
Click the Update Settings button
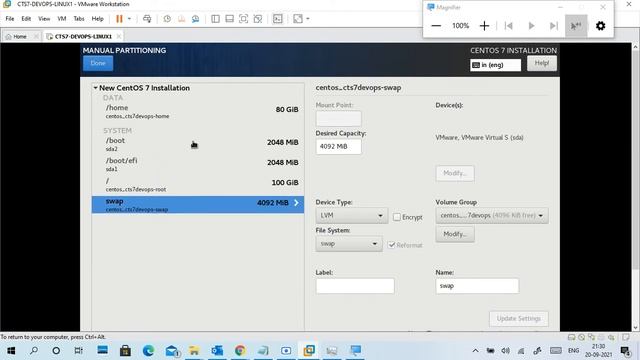519,319
